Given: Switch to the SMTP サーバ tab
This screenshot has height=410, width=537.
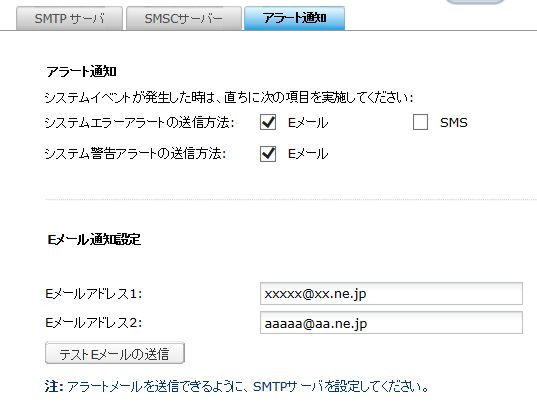Looking at the screenshot, I should 69,18.
